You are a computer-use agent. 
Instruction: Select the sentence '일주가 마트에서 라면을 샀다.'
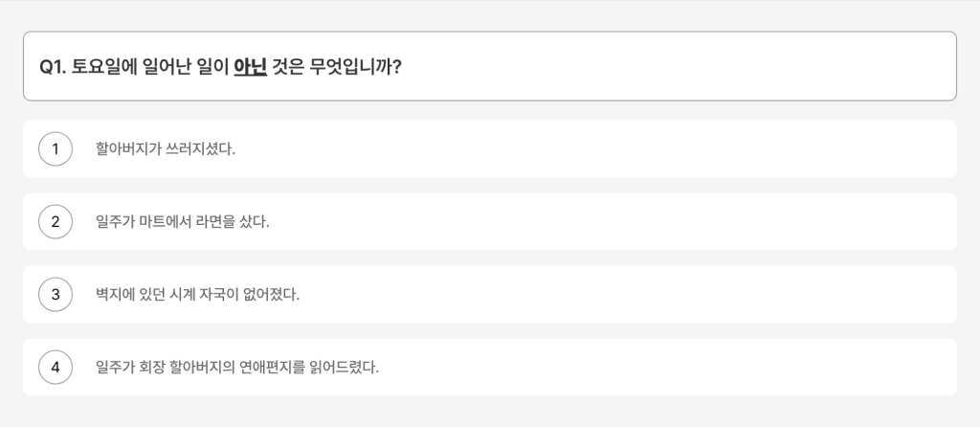183,221
